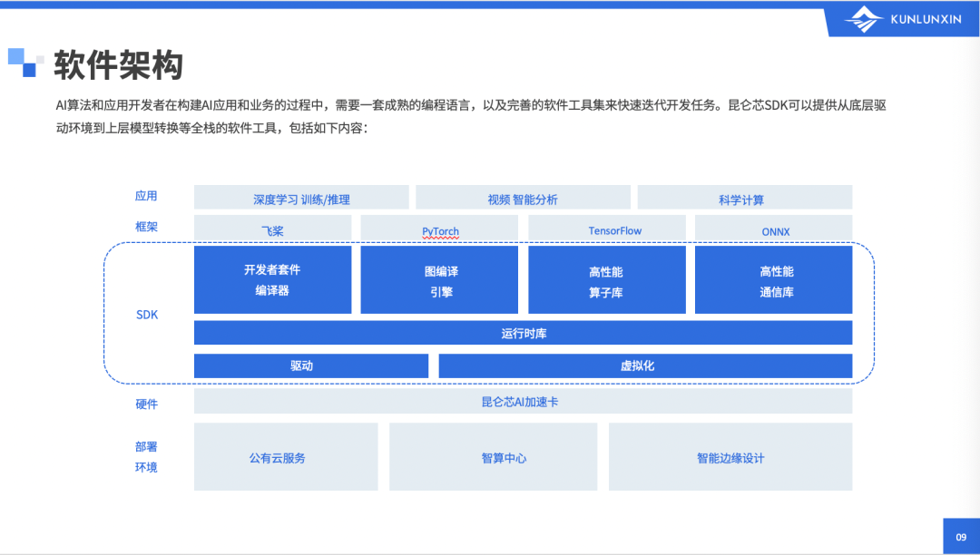Select the TensorFlow framework box
Screen dimensions: 980x555
[607, 228]
